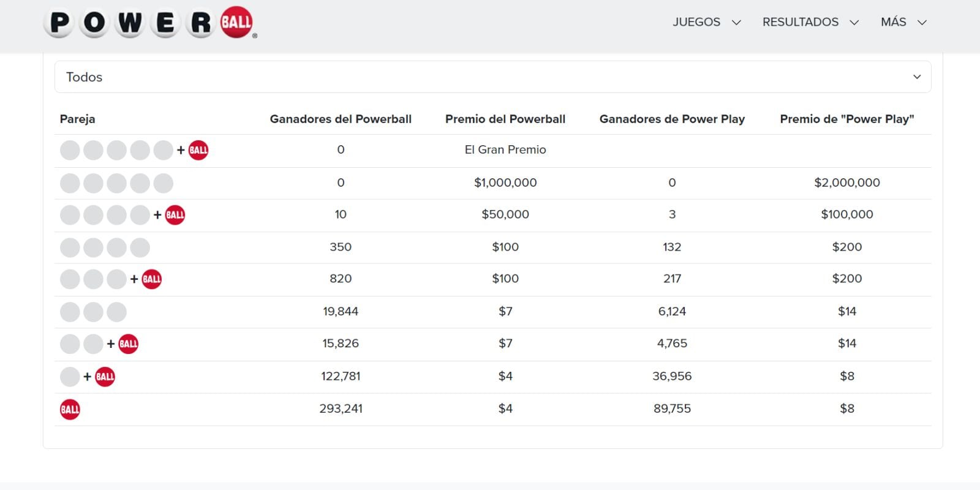Click the red ball icon in the $50,000 prize row

[x=175, y=214]
